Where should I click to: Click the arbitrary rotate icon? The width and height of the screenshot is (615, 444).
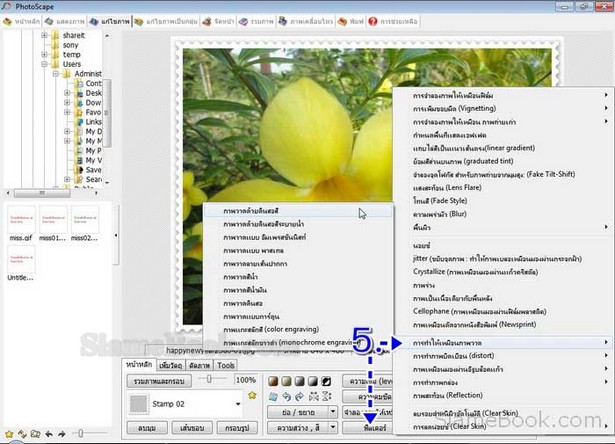tap(273, 397)
